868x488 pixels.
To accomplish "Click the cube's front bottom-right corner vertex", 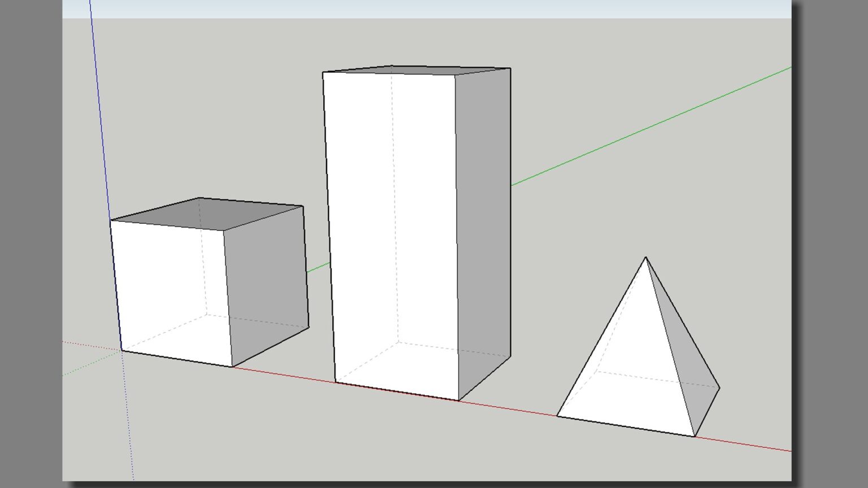I will coord(232,367).
